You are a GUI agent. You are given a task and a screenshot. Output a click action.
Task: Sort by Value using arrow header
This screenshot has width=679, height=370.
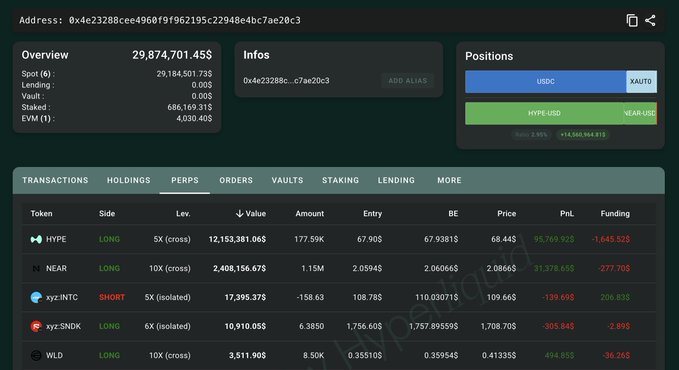pyautogui.click(x=251, y=214)
